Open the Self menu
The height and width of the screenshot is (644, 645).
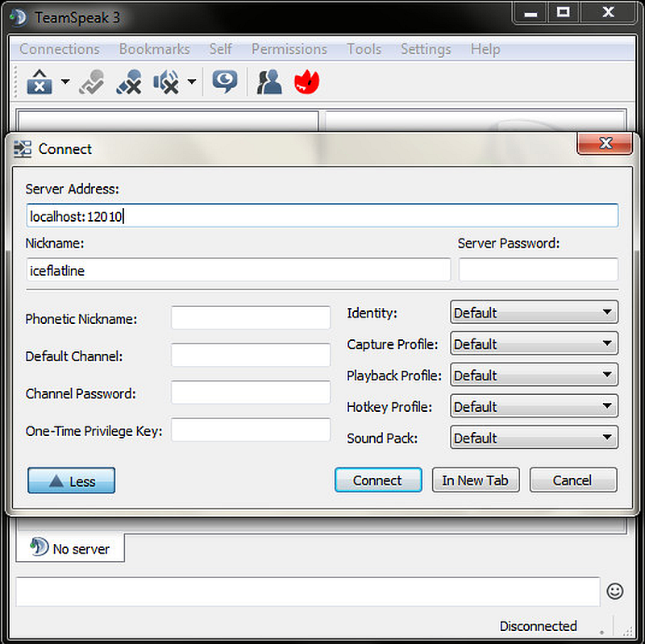click(x=221, y=49)
